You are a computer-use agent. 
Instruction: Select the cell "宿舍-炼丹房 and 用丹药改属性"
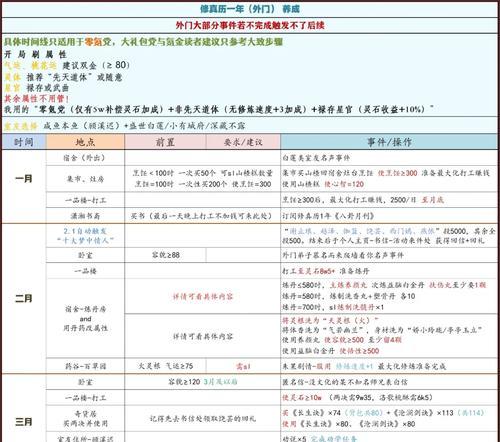pos(85,319)
